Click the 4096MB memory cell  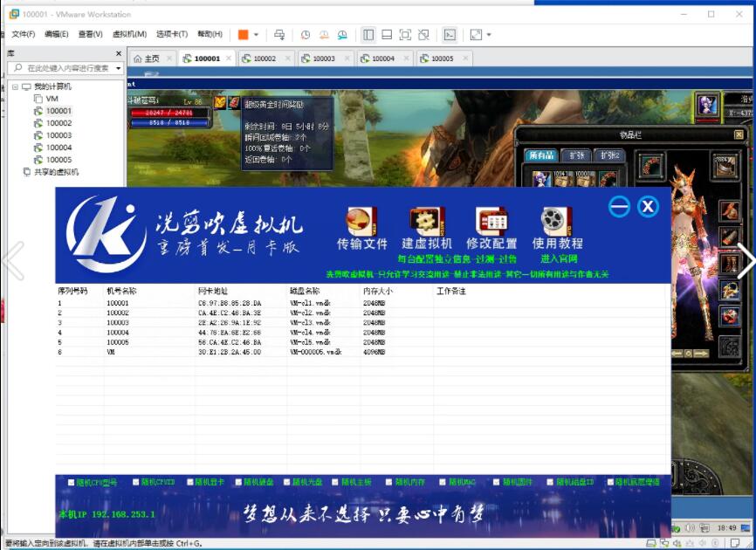tap(375, 352)
